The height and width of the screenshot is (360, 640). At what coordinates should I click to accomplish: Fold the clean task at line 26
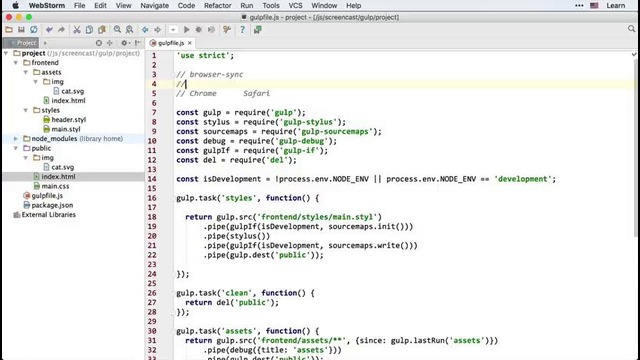(173, 293)
